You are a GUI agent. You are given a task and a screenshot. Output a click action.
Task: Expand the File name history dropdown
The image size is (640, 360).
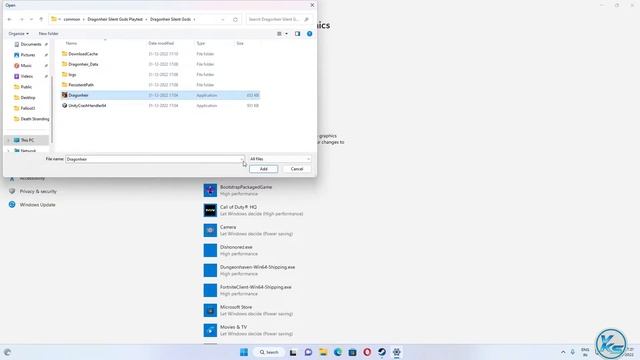click(x=242, y=159)
